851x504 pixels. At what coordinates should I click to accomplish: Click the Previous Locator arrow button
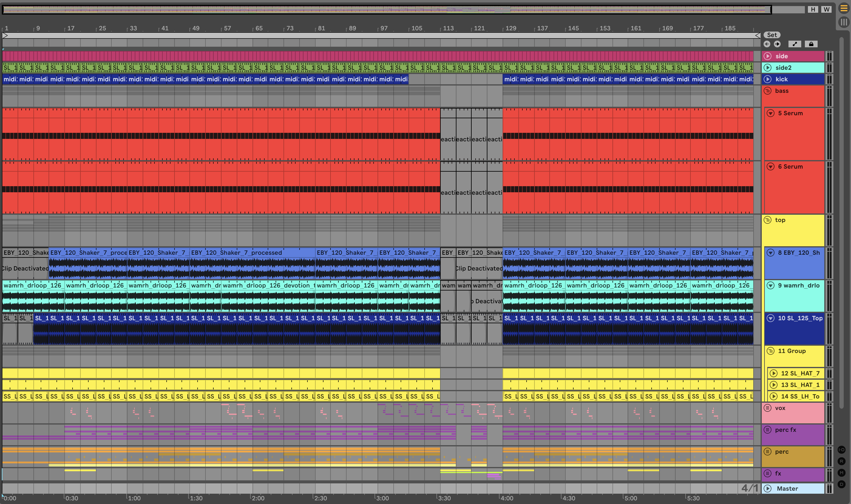click(x=767, y=44)
